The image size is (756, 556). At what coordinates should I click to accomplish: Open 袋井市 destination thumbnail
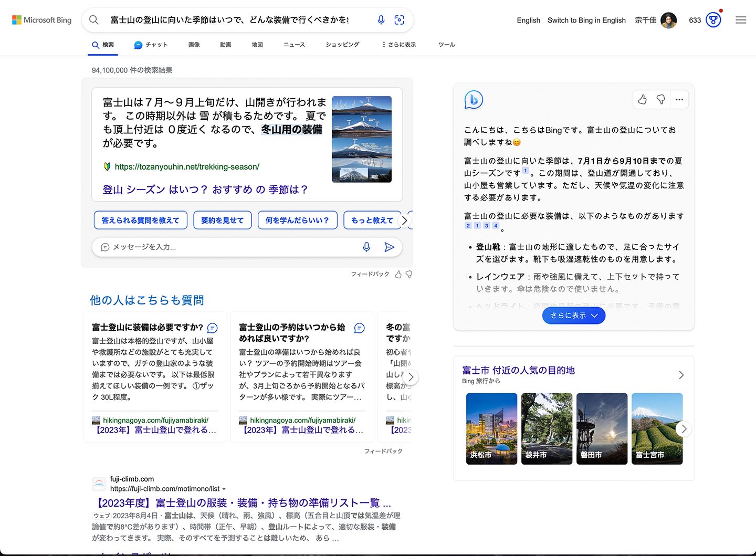pos(547,428)
